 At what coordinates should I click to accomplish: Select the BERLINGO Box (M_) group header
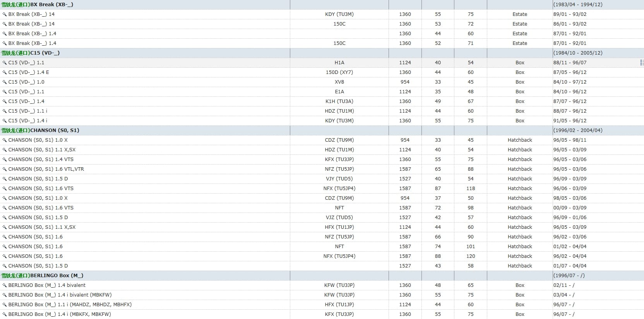pyautogui.click(x=42, y=276)
